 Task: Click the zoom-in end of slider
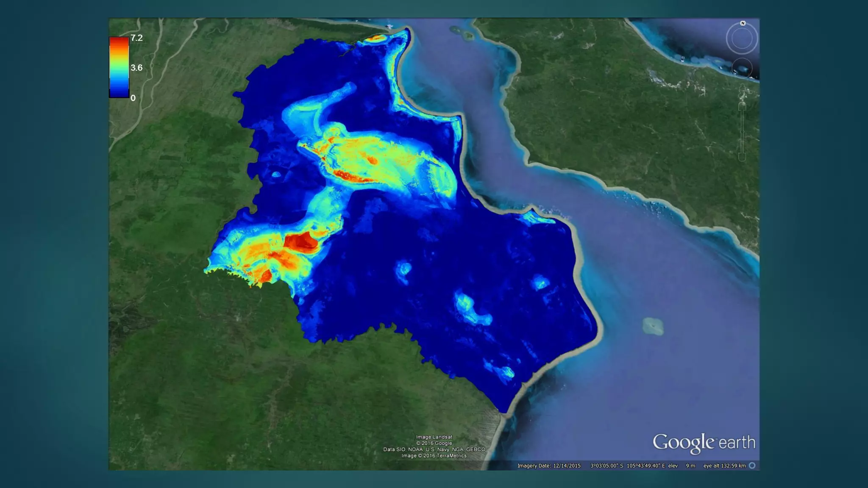742,106
